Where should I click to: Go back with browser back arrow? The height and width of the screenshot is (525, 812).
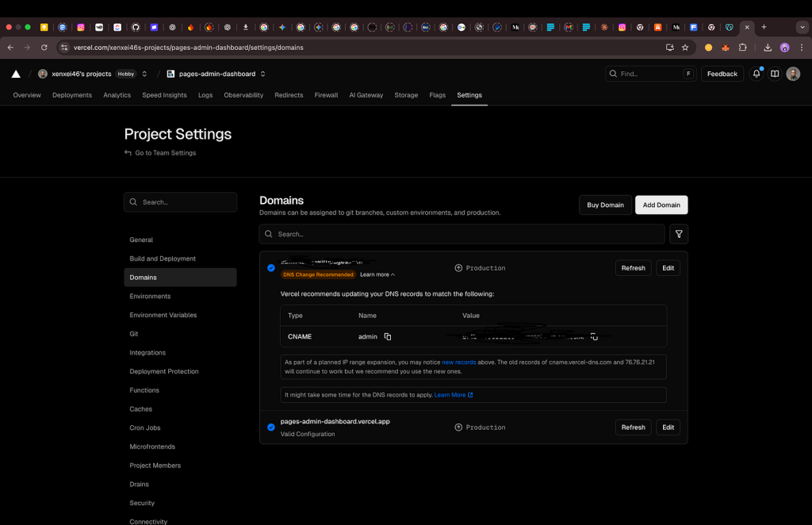point(10,47)
